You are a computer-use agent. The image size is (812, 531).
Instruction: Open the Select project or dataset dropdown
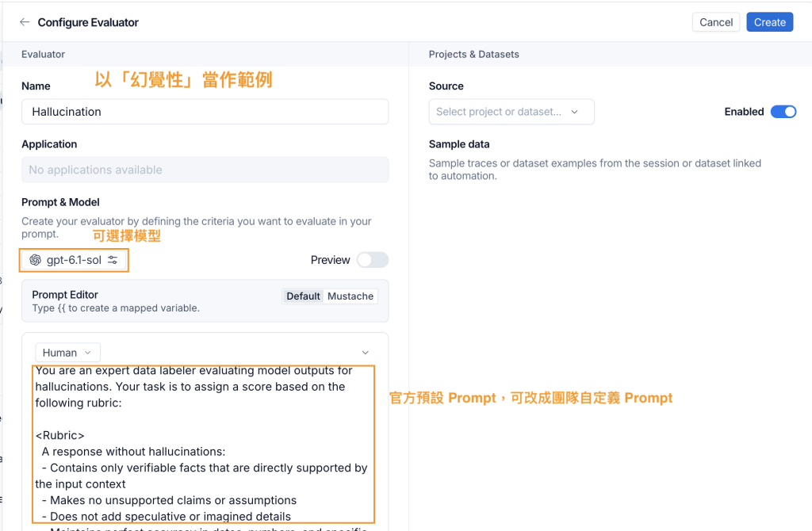[x=511, y=112]
